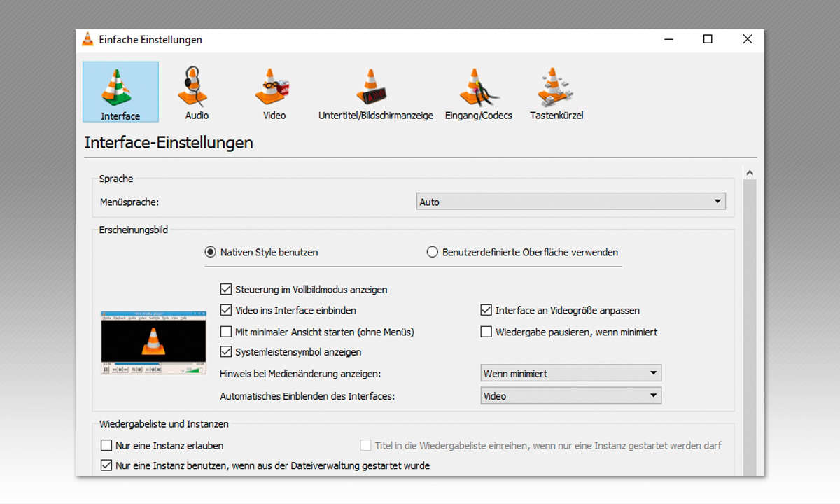Click the Wiedergabeliste und Instanzen label
This screenshot has height=504, width=840.
[164, 423]
